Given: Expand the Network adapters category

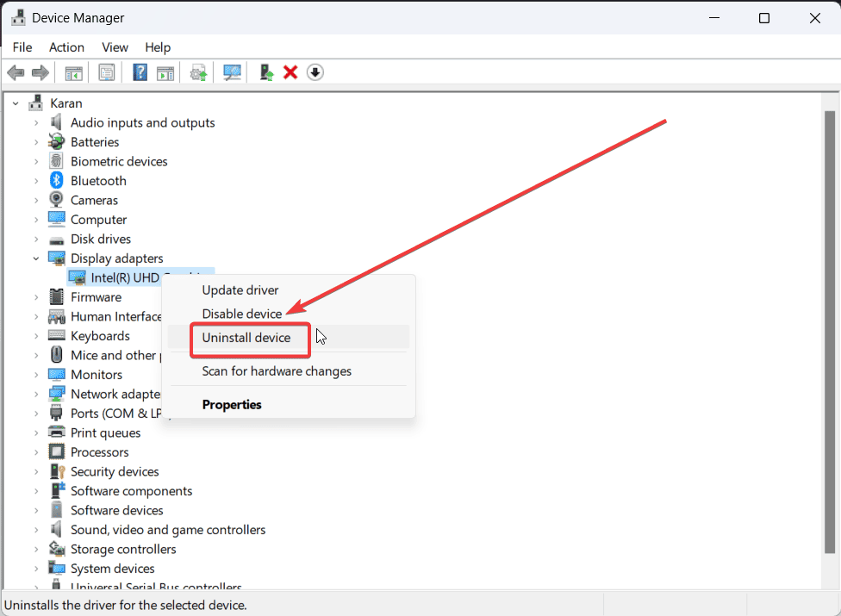Looking at the screenshot, I should [x=35, y=394].
